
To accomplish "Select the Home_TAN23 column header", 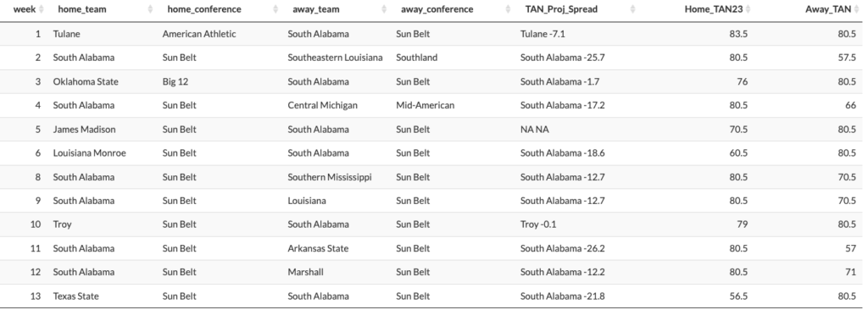I will tap(714, 9).
